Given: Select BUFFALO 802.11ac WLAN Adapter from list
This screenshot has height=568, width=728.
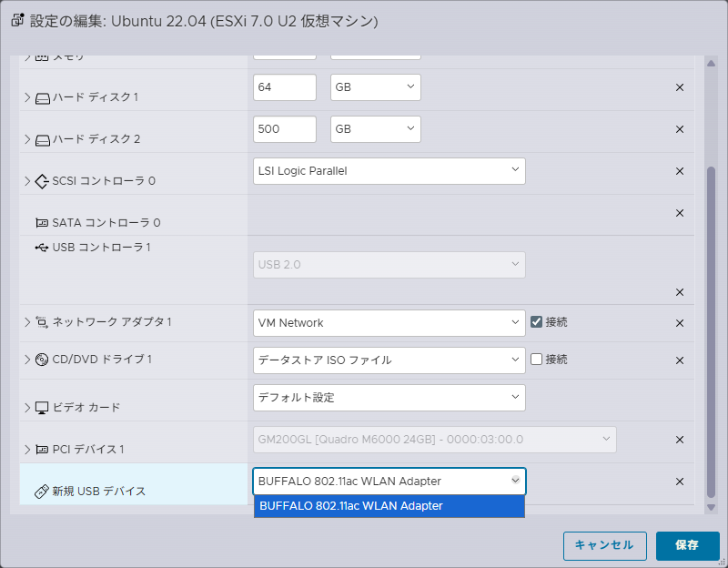Looking at the screenshot, I should pos(389,506).
